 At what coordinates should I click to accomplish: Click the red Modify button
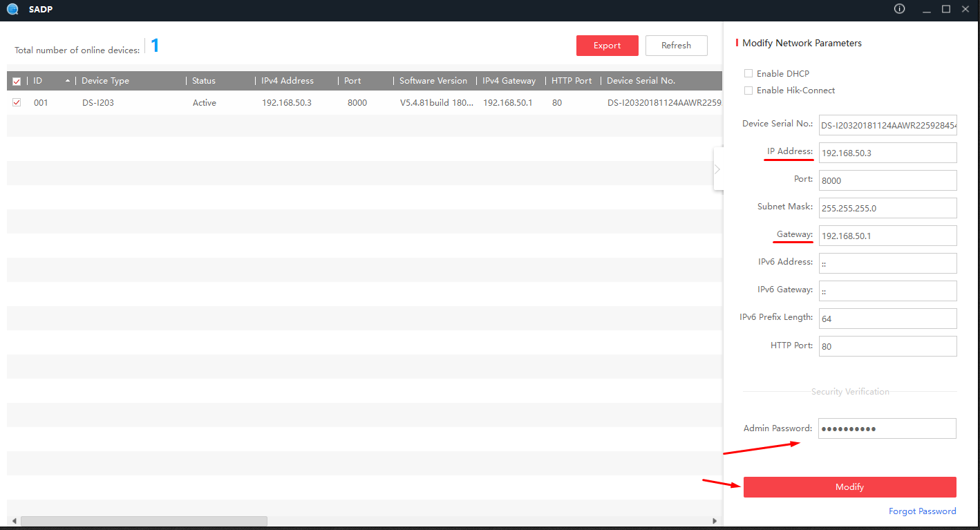tap(849, 487)
